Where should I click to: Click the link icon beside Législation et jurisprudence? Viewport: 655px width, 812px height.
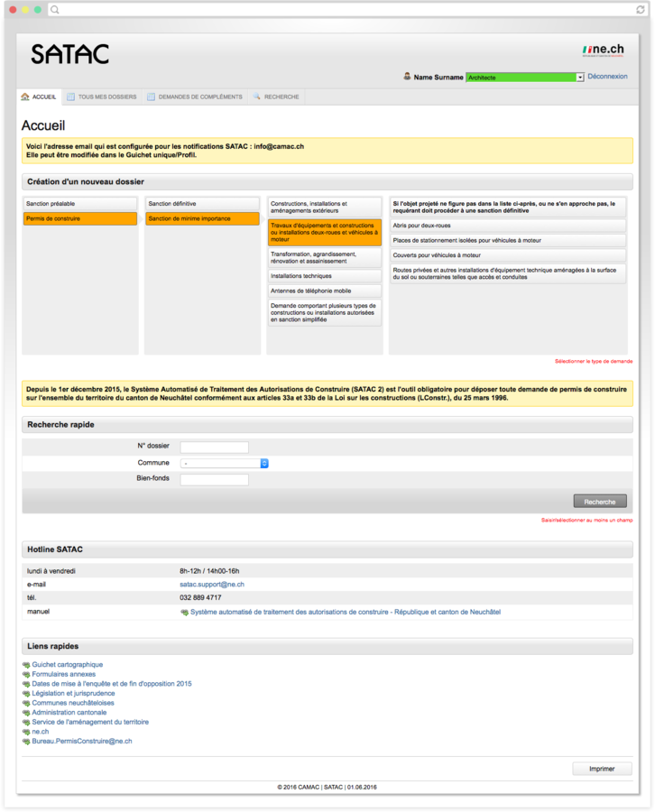pyautogui.click(x=26, y=694)
